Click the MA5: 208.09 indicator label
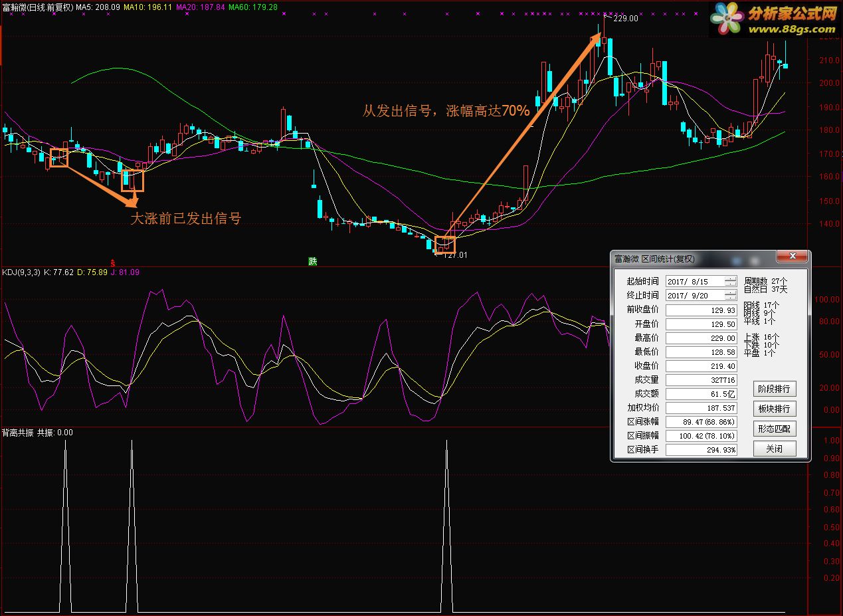 (98, 7)
